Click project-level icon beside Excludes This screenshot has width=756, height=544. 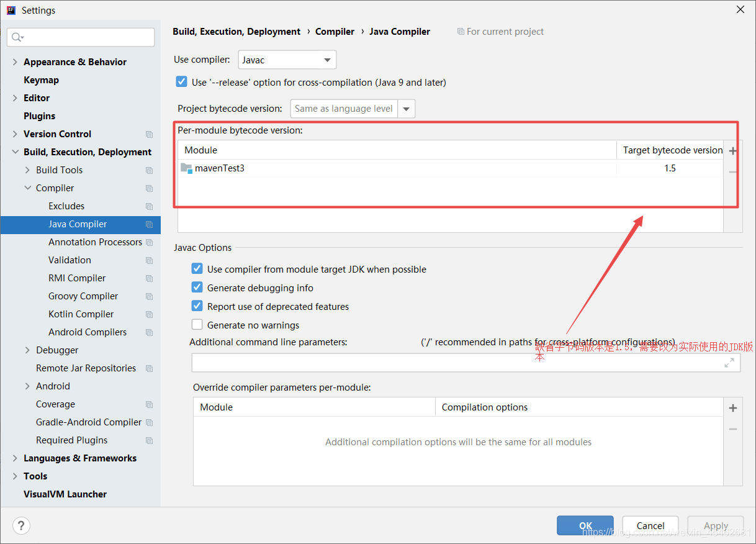149,206
